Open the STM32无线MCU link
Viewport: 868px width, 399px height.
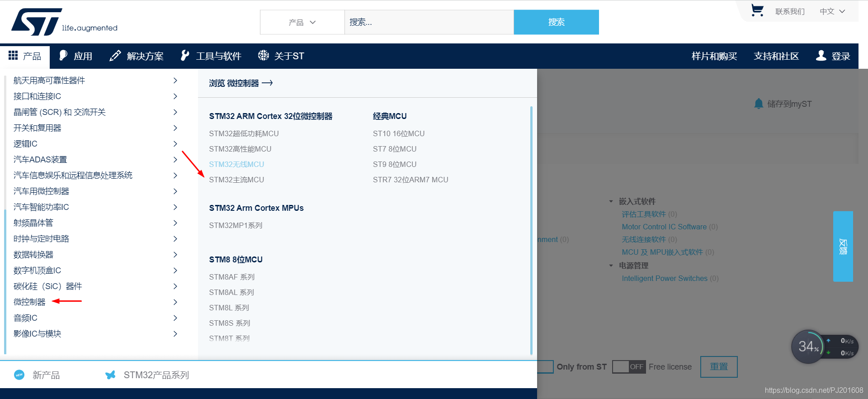[236, 164]
